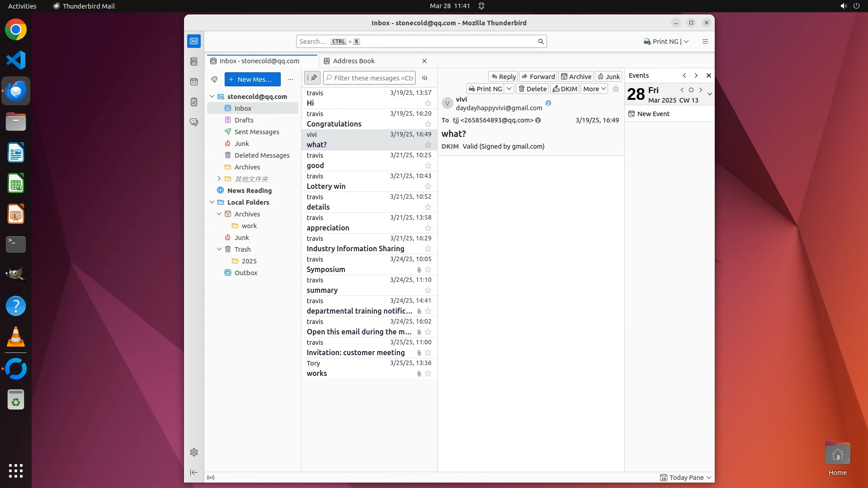Expand the 其他文件夹 folder
868x488 pixels.
(219, 179)
